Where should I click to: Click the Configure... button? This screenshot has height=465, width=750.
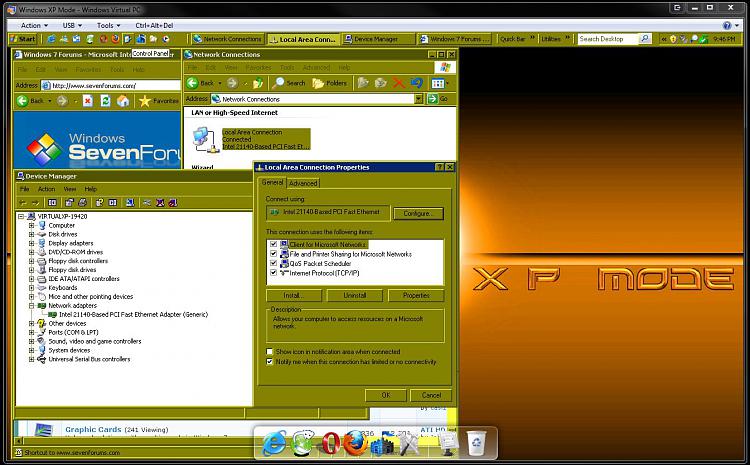pos(418,213)
